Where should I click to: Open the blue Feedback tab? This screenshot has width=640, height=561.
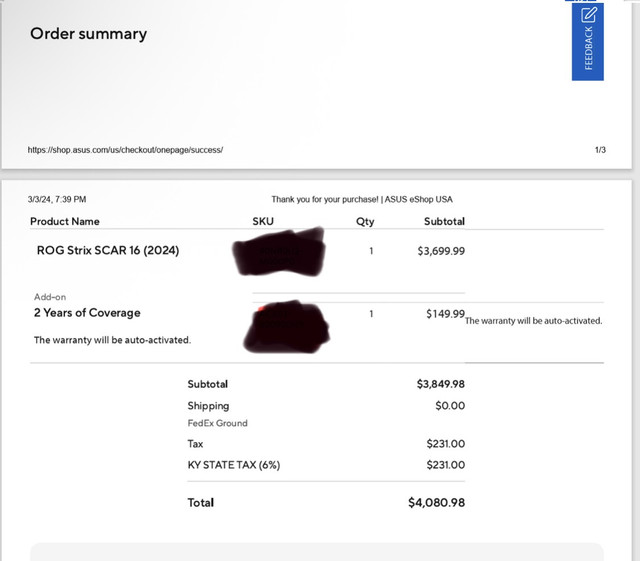[x=588, y=41]
